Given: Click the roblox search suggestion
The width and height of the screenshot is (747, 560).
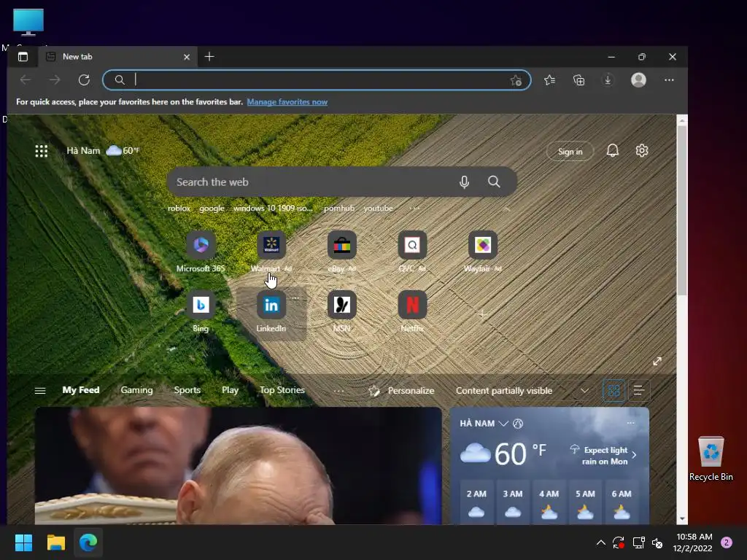Looking at the screenshot, I should click(179, 208).
